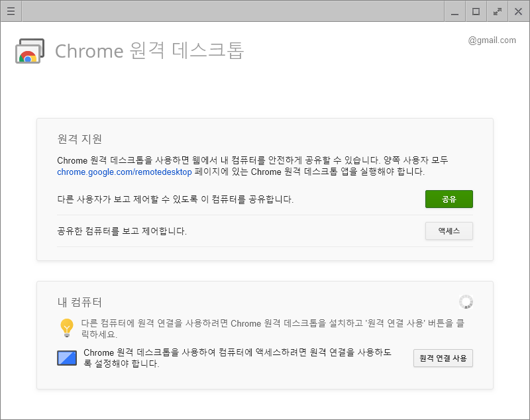Click the green 공유 button

pyautogui.click(x=449, y=199)
